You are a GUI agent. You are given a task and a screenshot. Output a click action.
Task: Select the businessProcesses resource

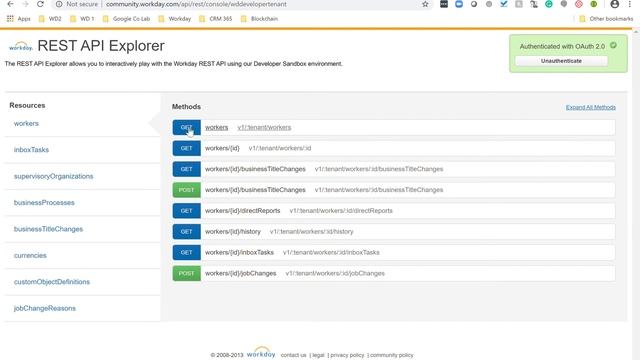point(44,202)
